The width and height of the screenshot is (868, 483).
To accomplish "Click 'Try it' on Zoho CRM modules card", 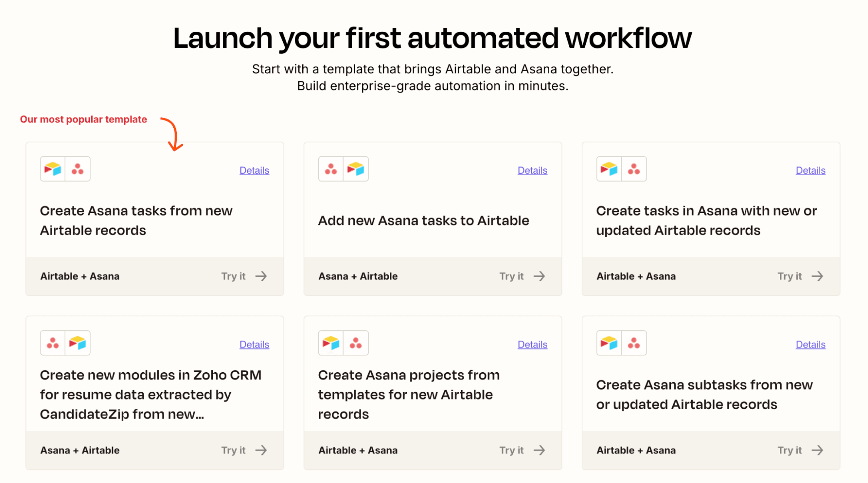I will pyautogui.click(x=234, y=450).
